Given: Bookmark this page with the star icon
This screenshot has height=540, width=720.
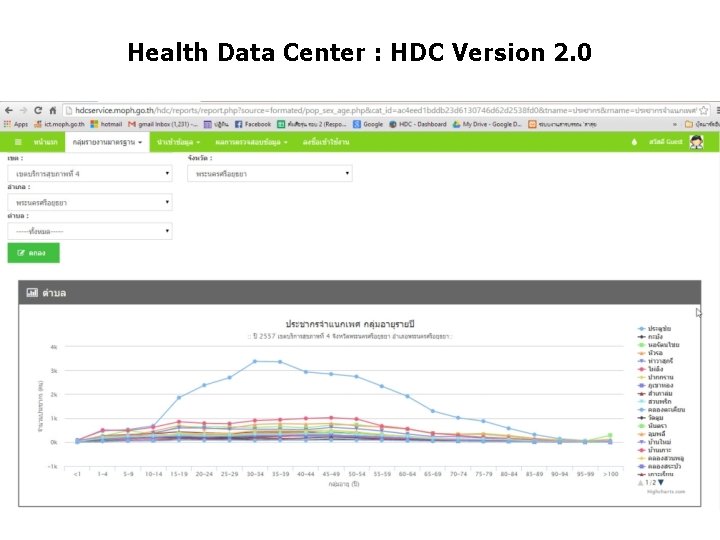Looking at the screenshot, I should [x=703, y=110].
